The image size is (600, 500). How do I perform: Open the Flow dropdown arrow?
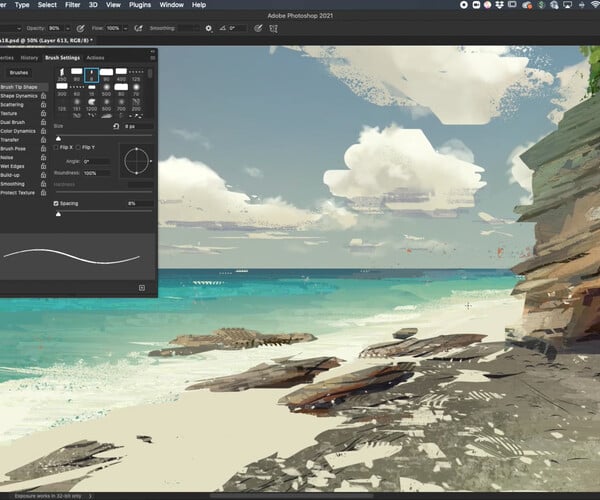(x=125, y=28)
